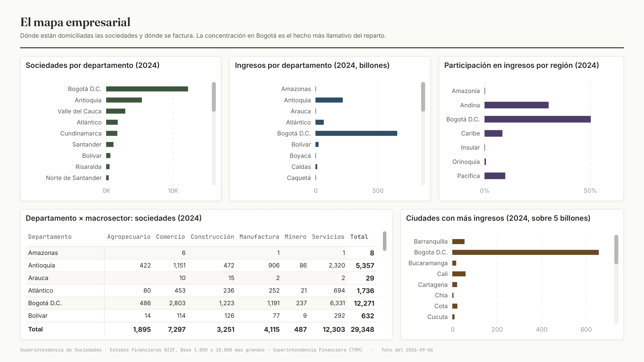Click the Antioquia bar in Ingresos por departamento

(x=329, y=100)
